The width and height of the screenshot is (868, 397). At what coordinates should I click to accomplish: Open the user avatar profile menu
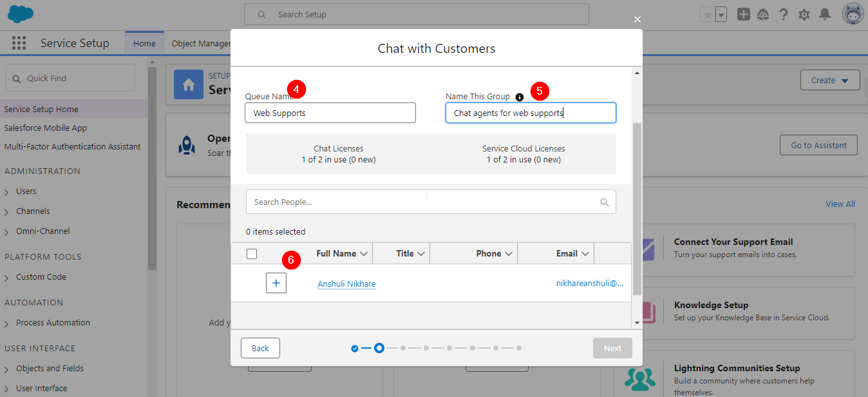(853, 13)
